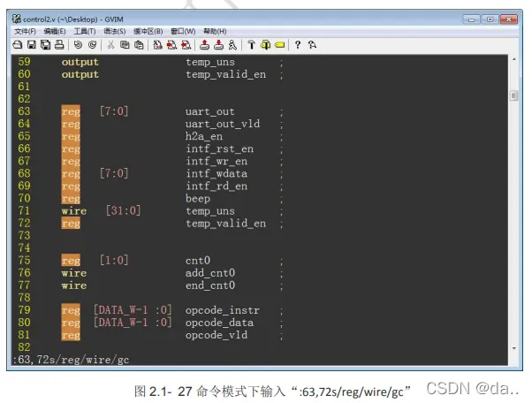Click add_cnt0 identifier
Image resolution: width=532 pixels, height=403 pixels.
[x=210, y=273]
